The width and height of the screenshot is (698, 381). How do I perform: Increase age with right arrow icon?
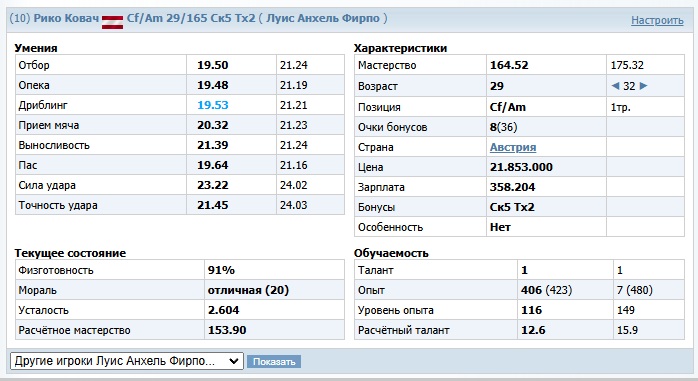[643, 86]
